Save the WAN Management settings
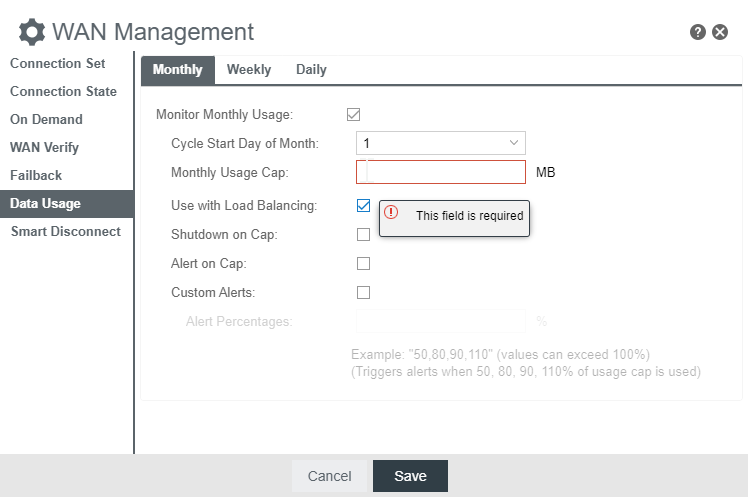The image size is (748, 497). [x=410, y=476]
